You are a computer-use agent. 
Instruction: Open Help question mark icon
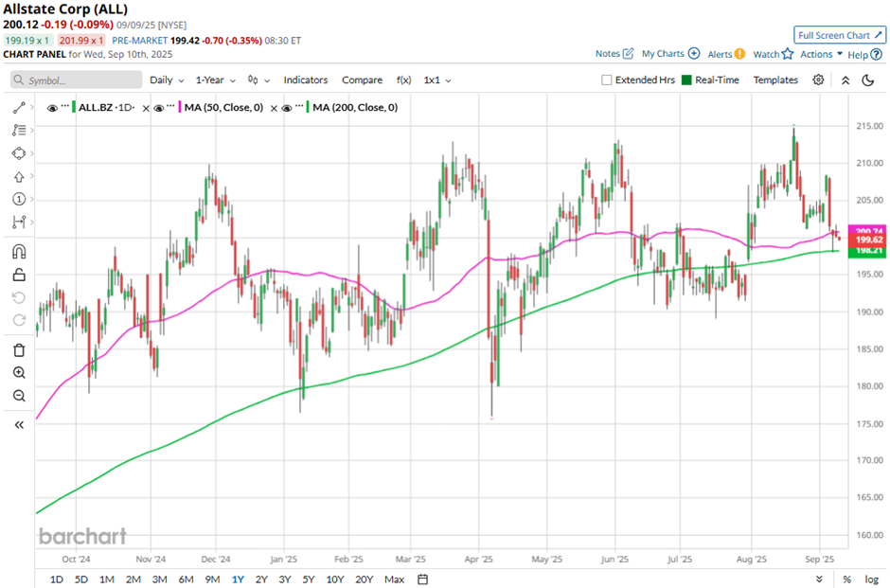click(x=877, y=55)
